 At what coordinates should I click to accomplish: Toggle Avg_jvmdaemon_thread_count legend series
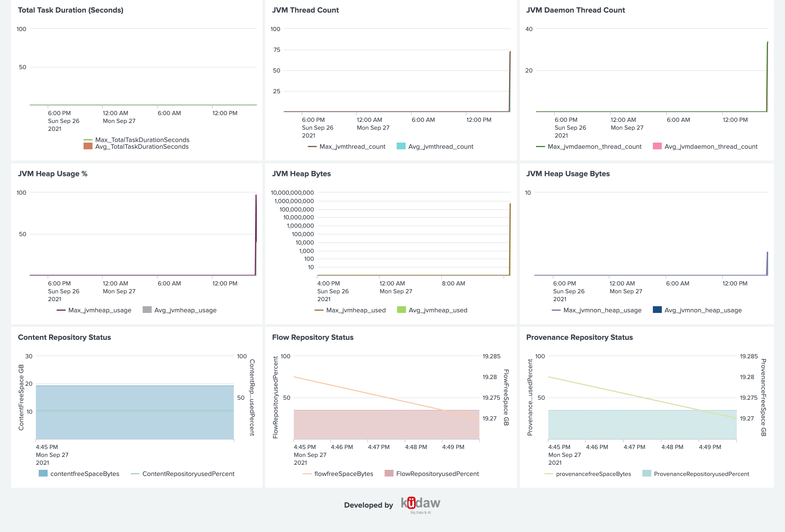coord(705,147)
